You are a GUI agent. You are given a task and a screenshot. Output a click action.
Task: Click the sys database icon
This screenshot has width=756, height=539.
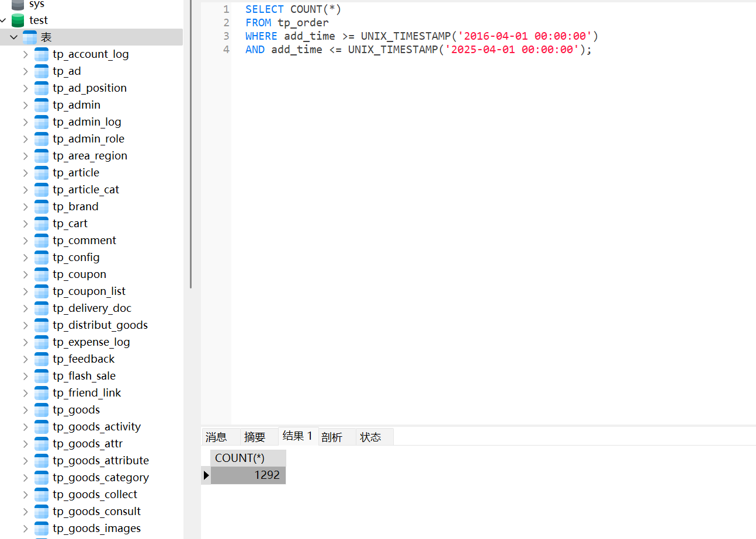(x=18, y=4)
